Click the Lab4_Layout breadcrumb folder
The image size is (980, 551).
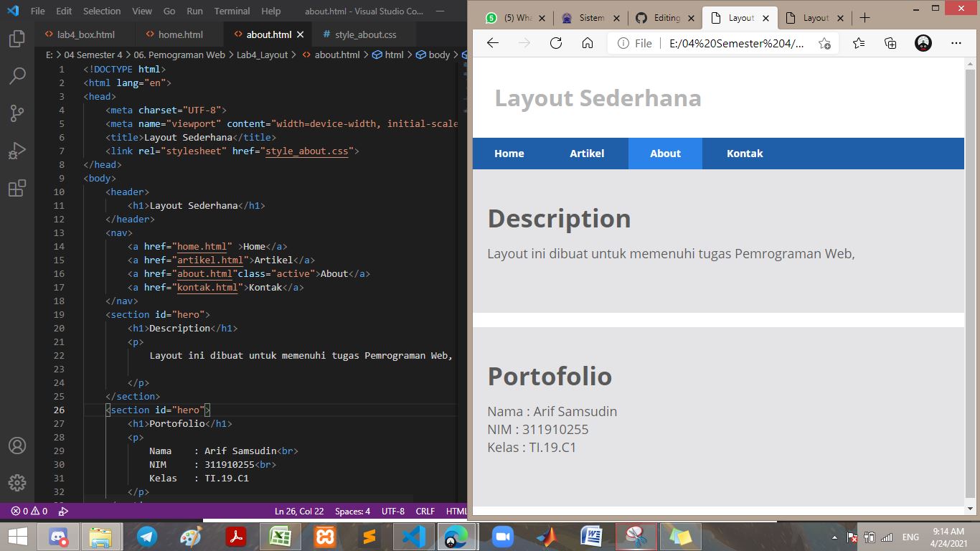263,55
